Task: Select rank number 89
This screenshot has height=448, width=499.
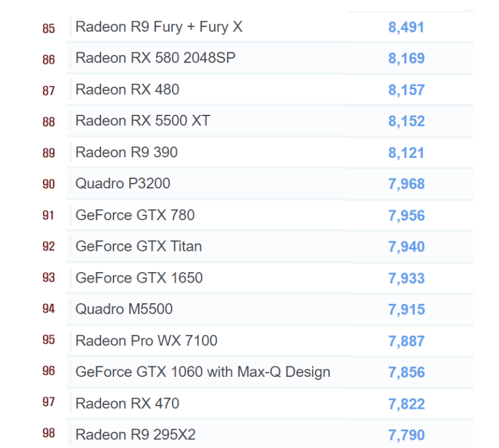Action: tap(49, 153)
